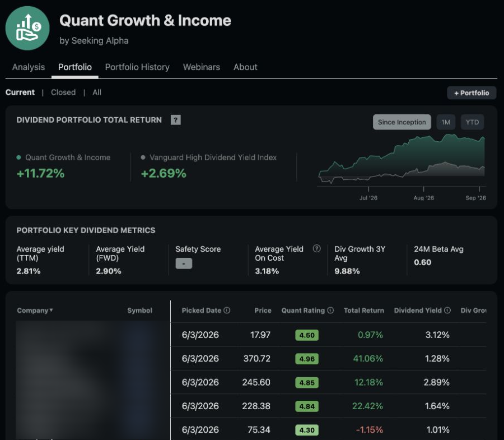Click the + Portfolio button
This screenshot has width=504, height=440.
point(472,93)
